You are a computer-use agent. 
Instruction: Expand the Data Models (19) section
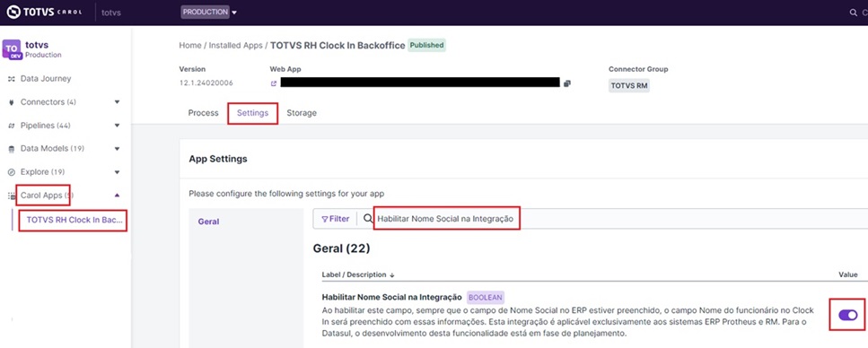click(x=117, y=149)
